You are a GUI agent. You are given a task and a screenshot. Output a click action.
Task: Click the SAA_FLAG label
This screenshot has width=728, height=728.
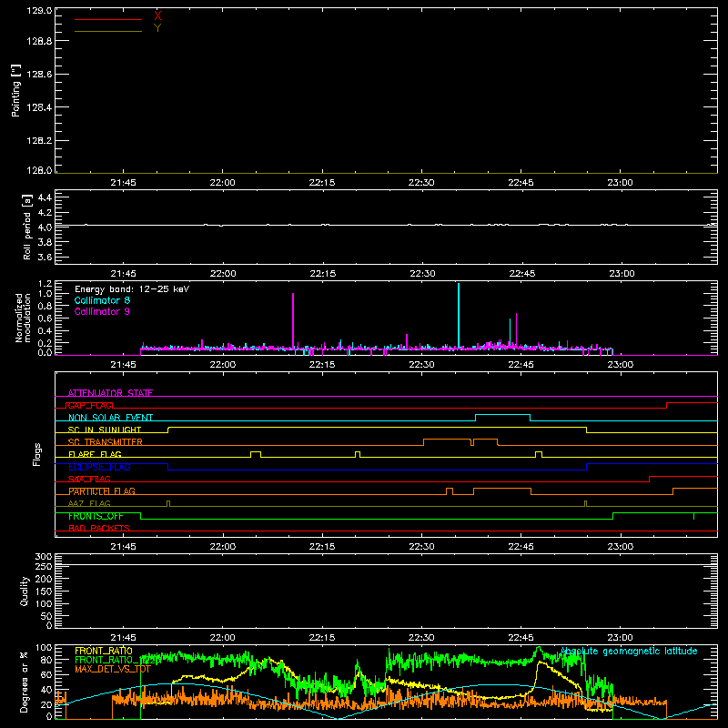pyautogui.click(x=89, y=479)
